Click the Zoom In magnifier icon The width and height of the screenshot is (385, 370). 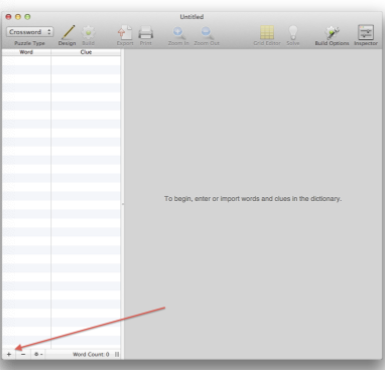click(178, 33)
